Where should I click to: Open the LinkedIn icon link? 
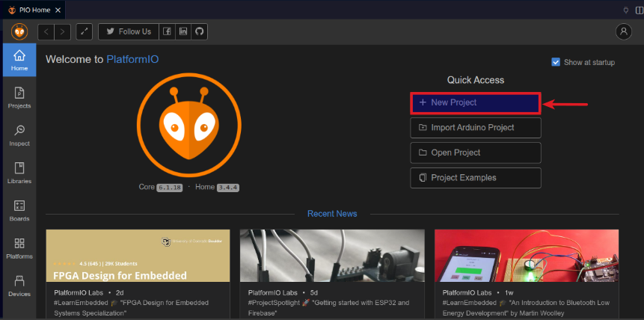click(x=183, y=31)
